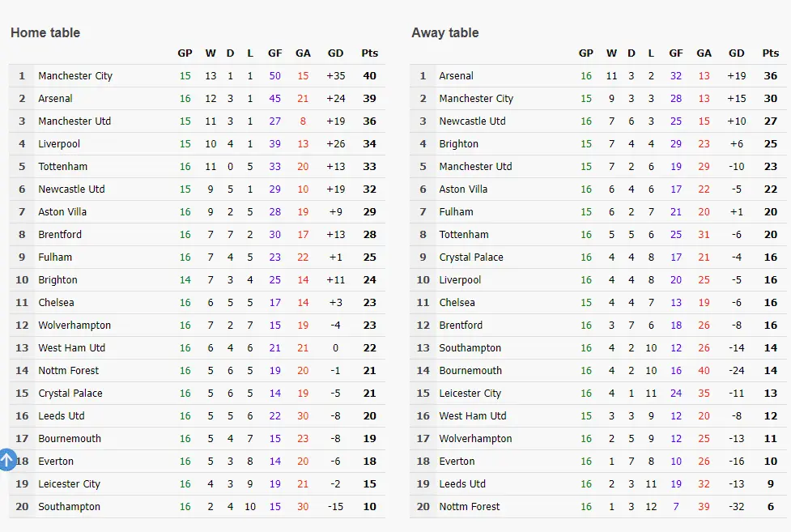This screenshot has height=532, width=791.
Task: Click Newcastle Utd in the Away table
Action: (x=473, y=121)
